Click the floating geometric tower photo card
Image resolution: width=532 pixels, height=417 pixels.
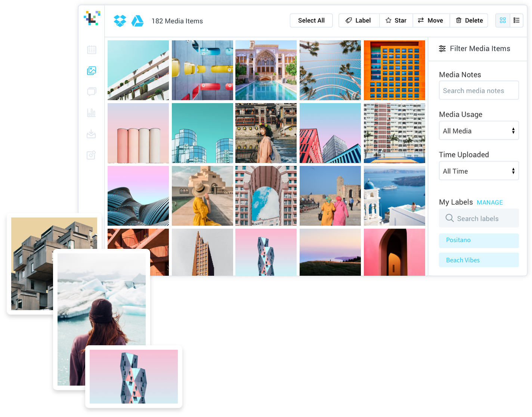pyautogui.click(x=134, y=377)
